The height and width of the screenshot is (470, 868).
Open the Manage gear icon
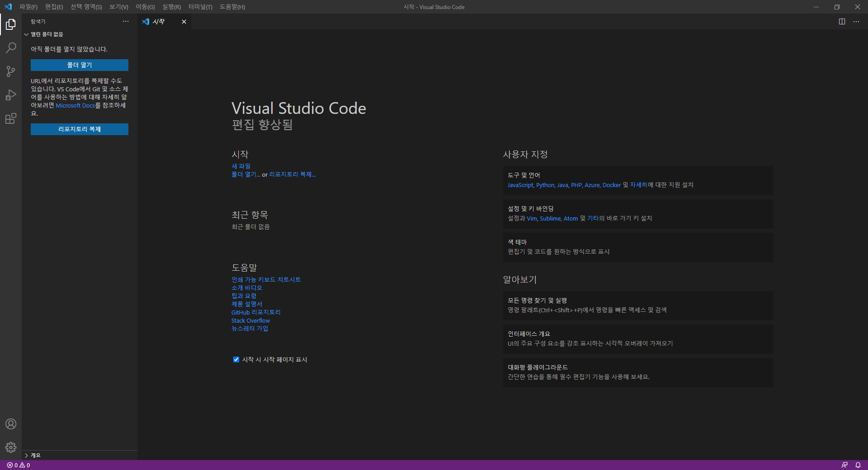[x=11, y=447]
